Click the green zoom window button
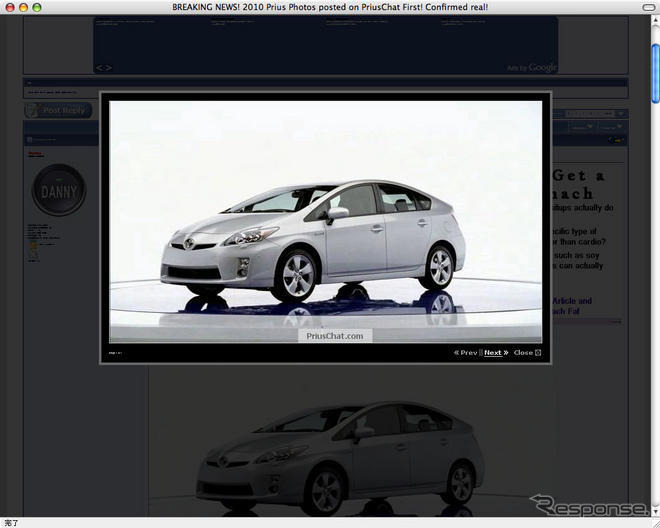 click(x=37, y=7)
